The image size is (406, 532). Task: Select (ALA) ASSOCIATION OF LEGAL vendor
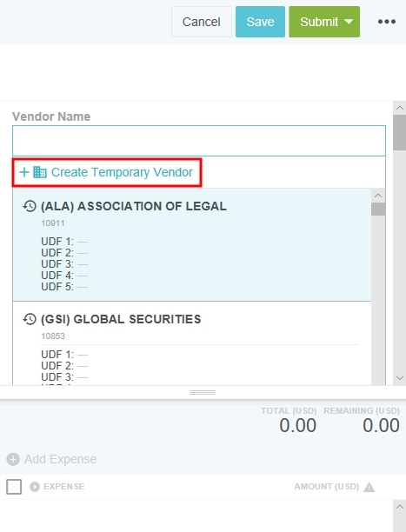pyautogui.click(x=192, y=244)
